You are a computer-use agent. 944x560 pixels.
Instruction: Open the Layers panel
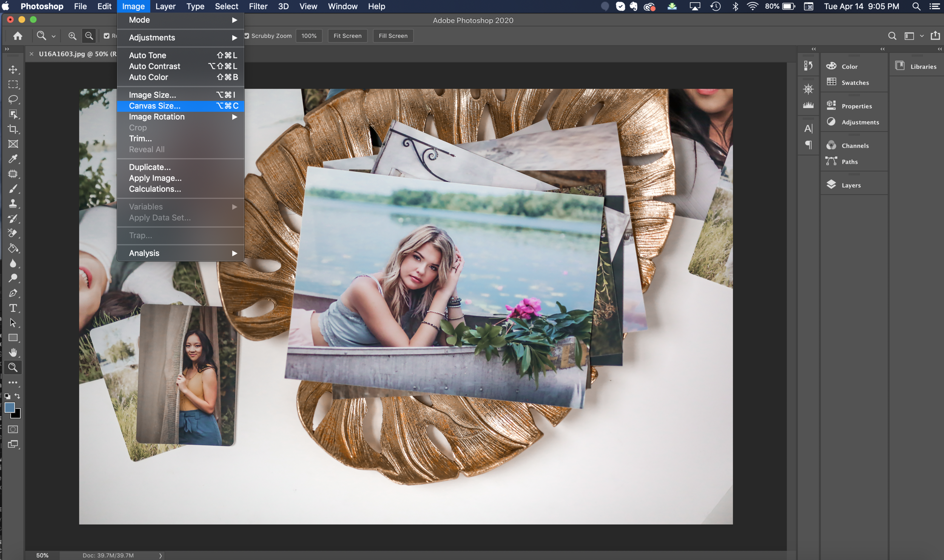(x=851, y=185)
